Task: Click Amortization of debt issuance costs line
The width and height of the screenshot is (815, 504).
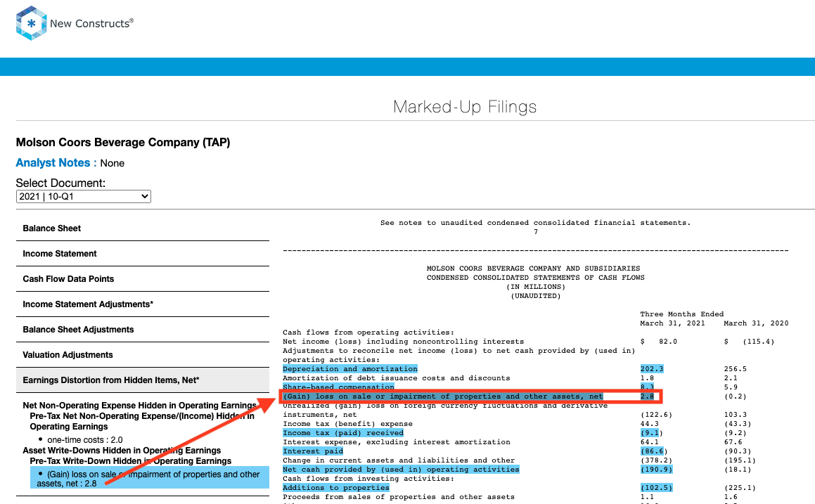Action: point(396,378)
